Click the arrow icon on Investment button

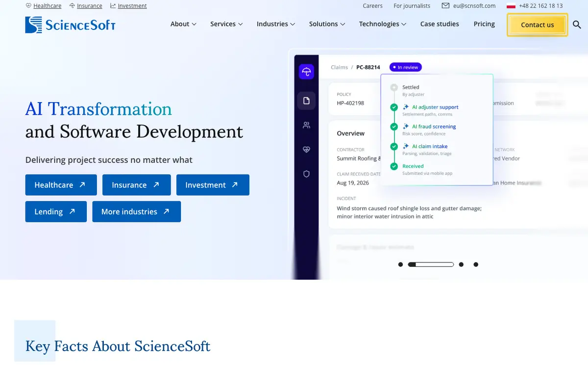[235, 184]
